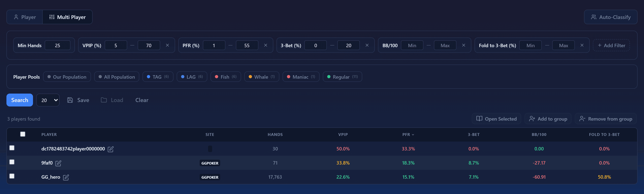Edit the Min Hands value field
Viewport: 644px width, 194px height.
[58, 45]
